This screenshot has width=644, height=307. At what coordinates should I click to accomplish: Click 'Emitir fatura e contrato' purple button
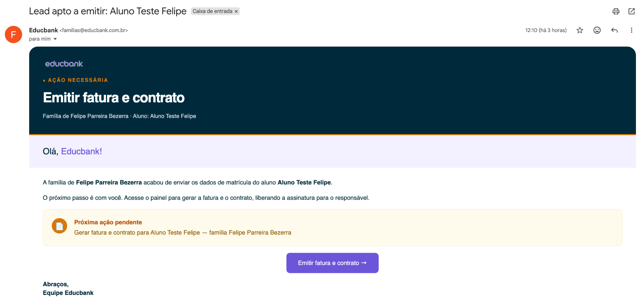coord(332,263)
